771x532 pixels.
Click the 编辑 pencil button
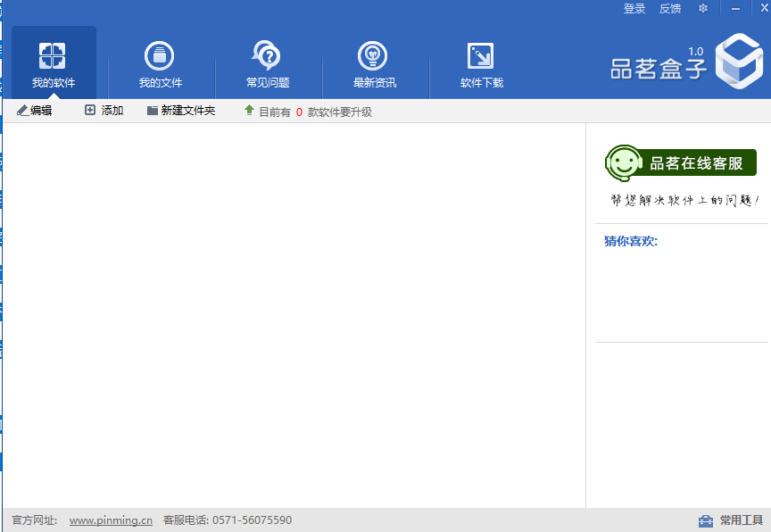[x=35, y=111]
